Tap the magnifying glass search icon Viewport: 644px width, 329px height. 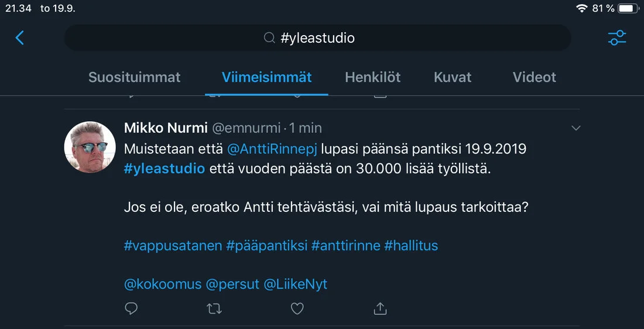pyautogui.click(x=270, y=38)
